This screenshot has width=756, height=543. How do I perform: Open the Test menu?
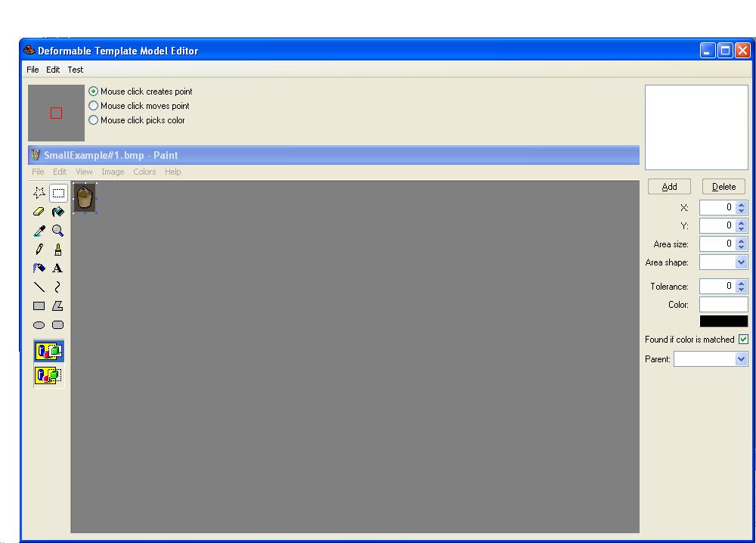point(76,70)
